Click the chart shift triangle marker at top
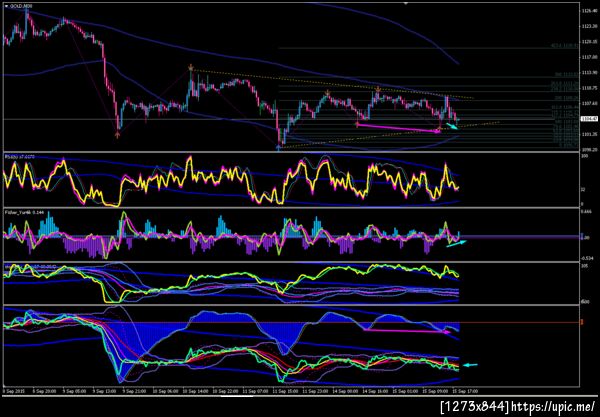 point(406,4)
